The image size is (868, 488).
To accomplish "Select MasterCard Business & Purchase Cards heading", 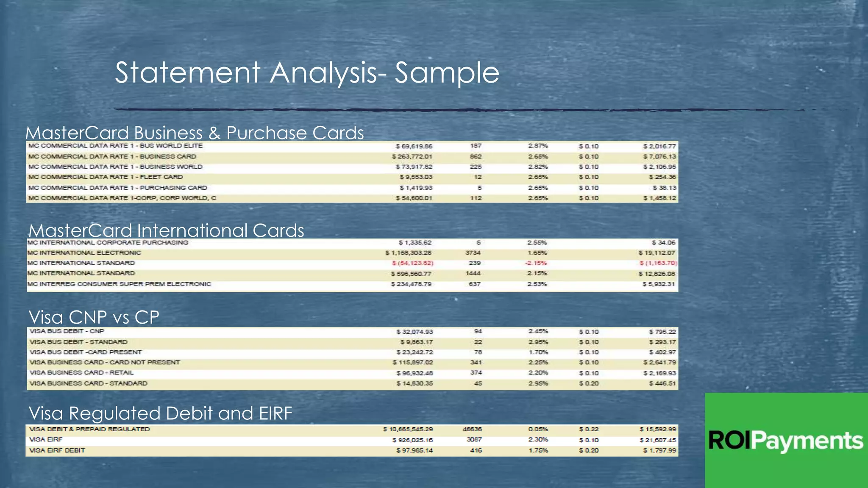I will click(x=195, y=133).
